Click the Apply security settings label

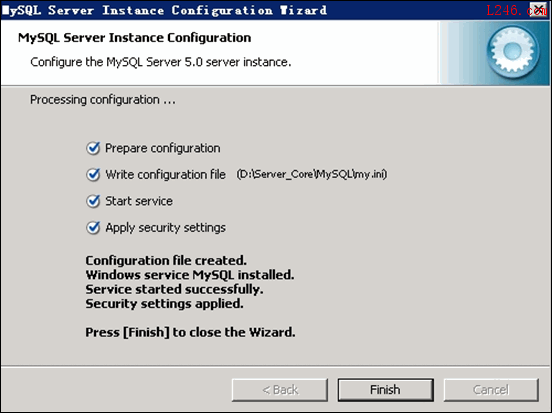point(165,228)
